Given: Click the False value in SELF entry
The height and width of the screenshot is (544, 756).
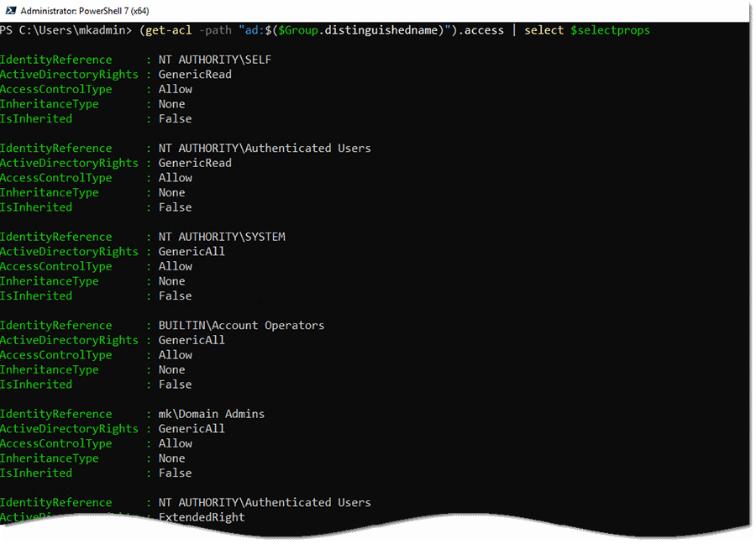Looking at the screenshot, I should tap(176, 118).
